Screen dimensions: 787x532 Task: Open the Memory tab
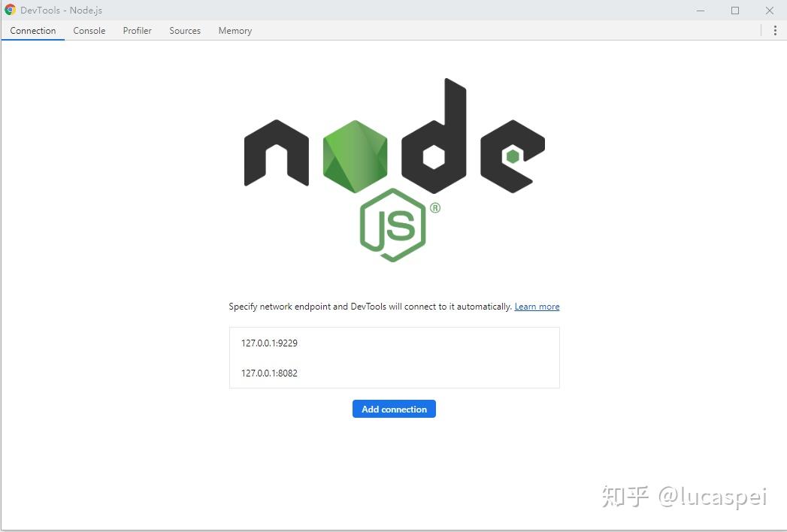point(235,31)
